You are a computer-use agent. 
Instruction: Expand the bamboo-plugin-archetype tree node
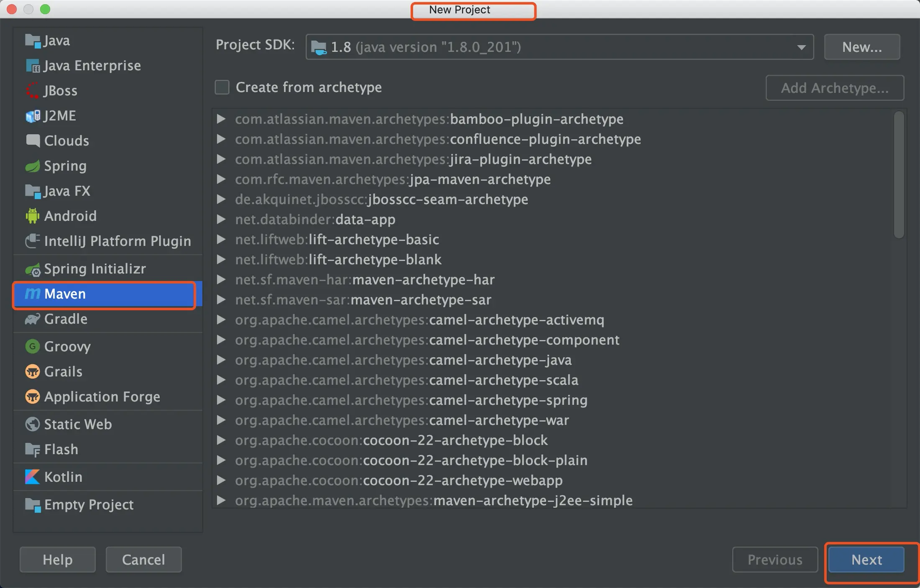coord(221,119)
